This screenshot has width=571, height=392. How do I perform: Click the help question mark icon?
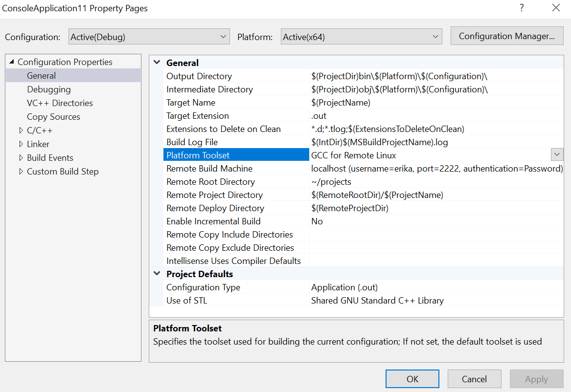(522, 8)
